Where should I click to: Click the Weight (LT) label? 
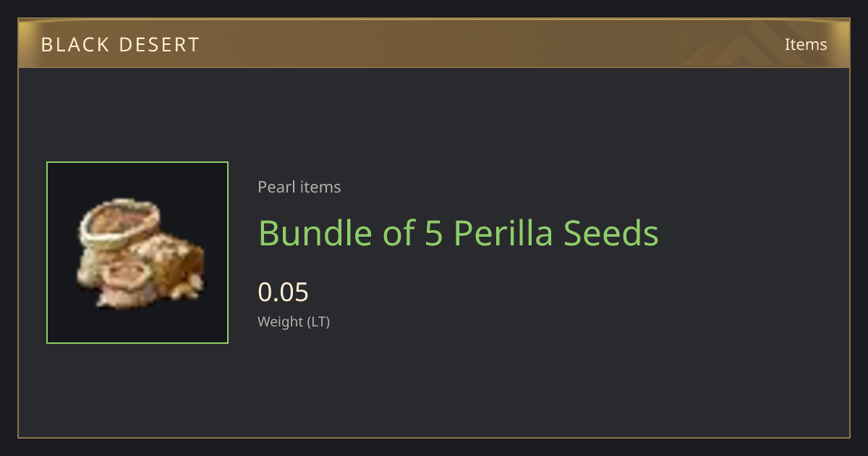pyautogui.click(x=294, y=322)
